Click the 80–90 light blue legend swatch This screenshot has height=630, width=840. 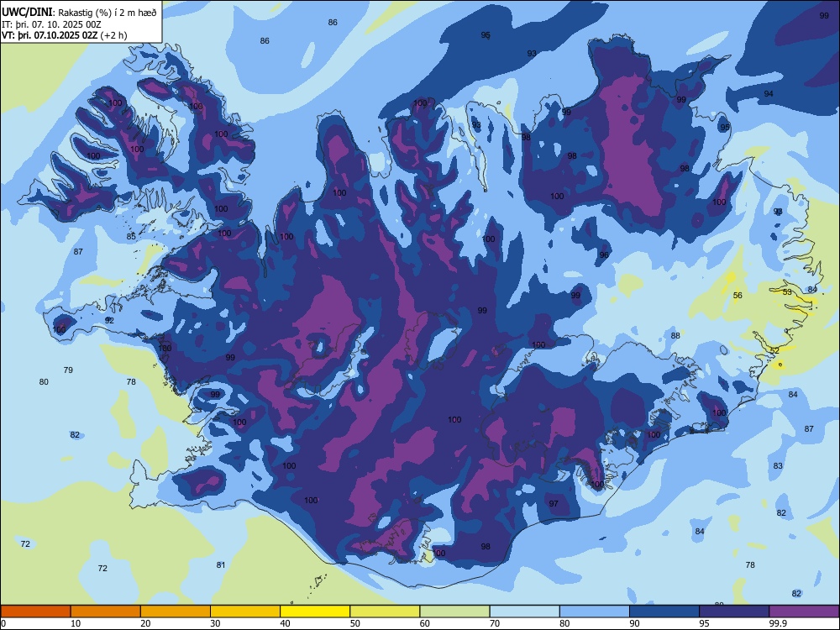click(x=595, y=612)
